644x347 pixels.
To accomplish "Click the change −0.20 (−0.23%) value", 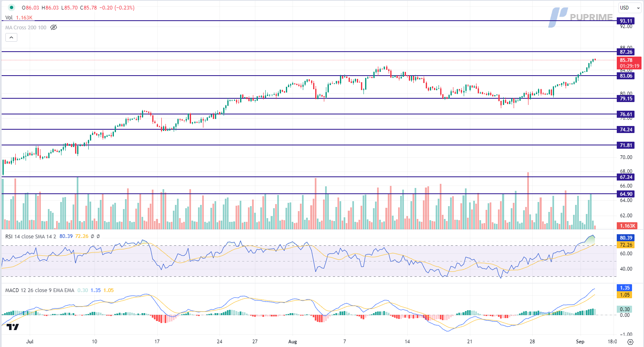I will click(117, 8).
